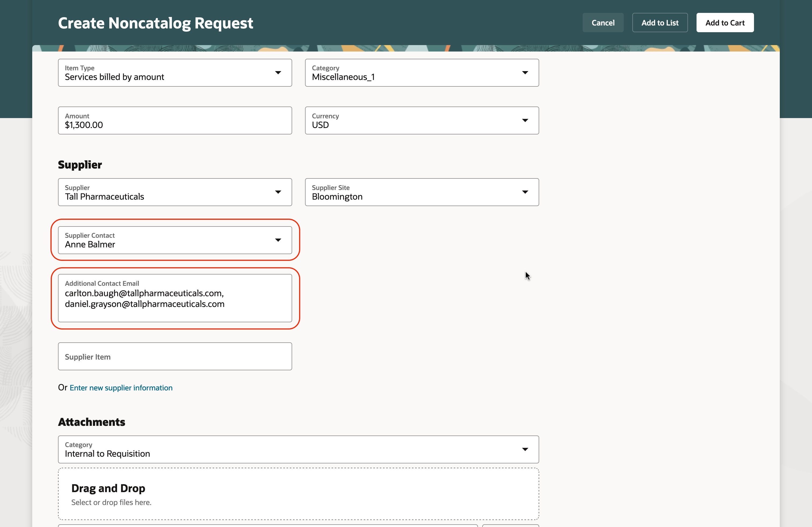Click the Supplier Site dropdown arrow
Image resolution: width=812 pixels, height=527 pixels.
click(525, 192)
